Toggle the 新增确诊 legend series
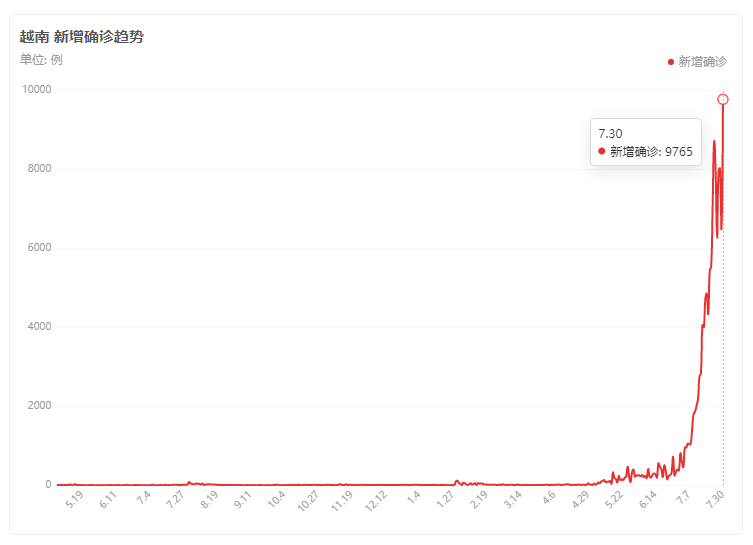The image size is (753, 545). pyautogui.click(x=697, y=61)
